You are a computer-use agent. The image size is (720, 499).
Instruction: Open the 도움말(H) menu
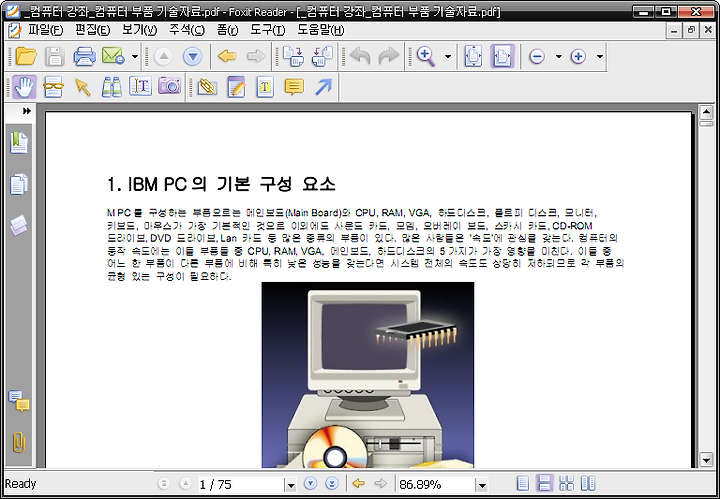(x=321, y=30)
